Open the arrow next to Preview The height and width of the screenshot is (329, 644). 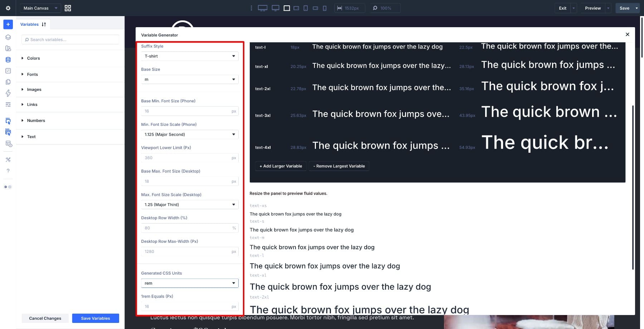point(608,8)
